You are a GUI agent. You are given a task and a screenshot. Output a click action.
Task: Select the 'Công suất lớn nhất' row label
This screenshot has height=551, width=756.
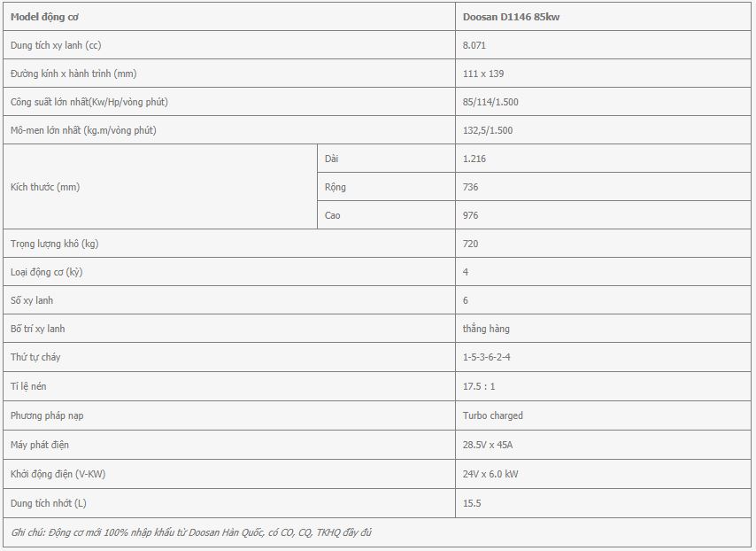click(x=89, y=102)
